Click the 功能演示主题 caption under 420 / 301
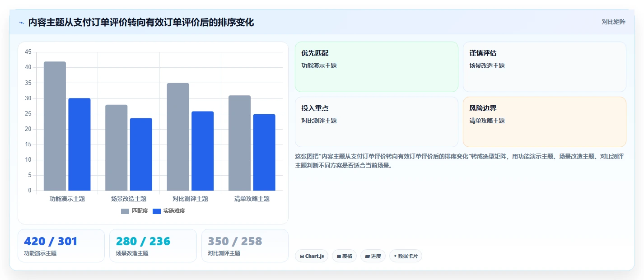 point(41,253)
